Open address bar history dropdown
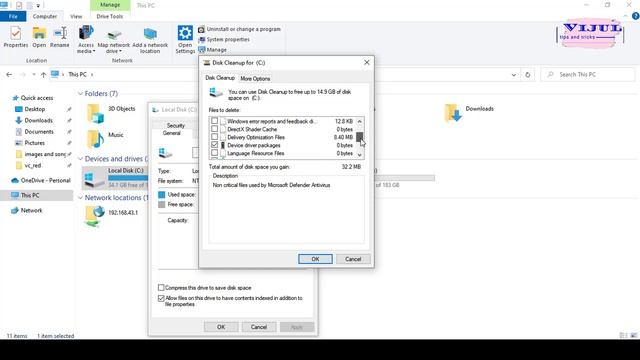The image size is (640, 360). 513,75
